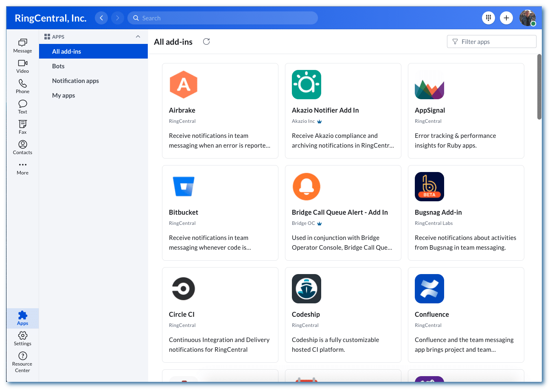Click the plus new action button
This screenshot has height=392, width=552.
point(506,18)
